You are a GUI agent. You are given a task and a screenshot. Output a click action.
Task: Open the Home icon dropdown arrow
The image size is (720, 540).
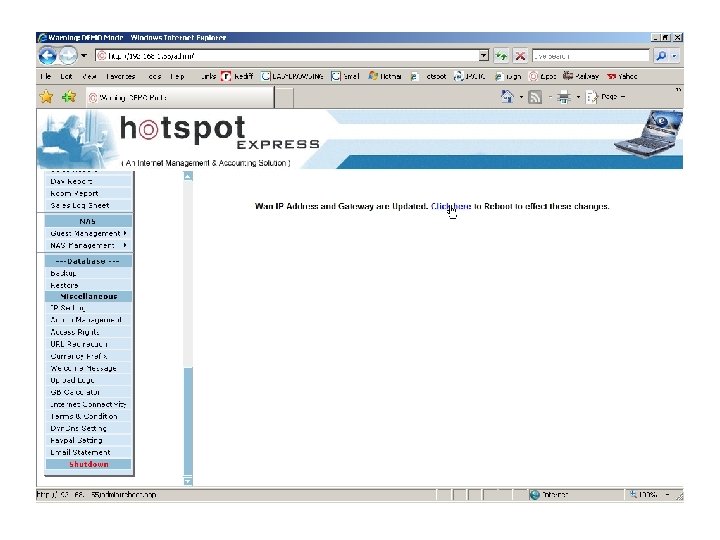click(x=521, y=97)
